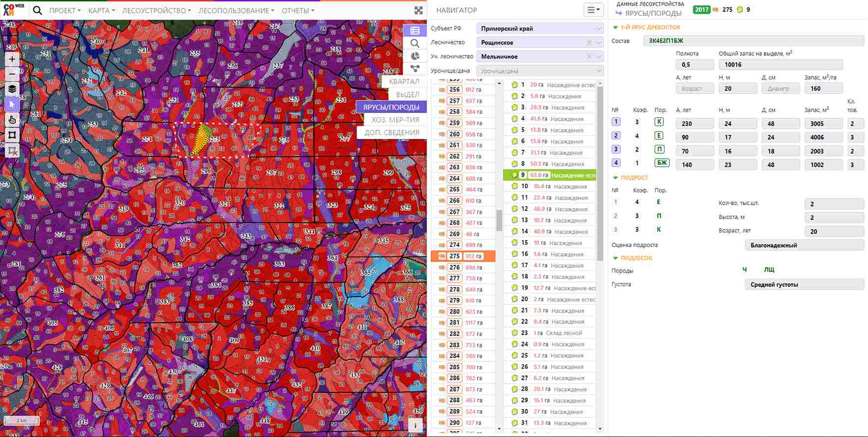
Task: Clear the Уч. лесничество Мельничное selection
Action: click(589, 56)
